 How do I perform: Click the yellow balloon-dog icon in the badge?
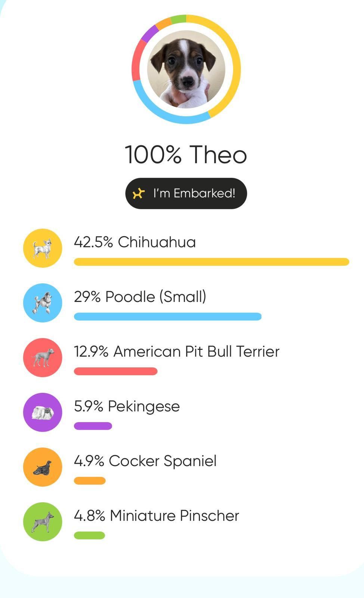pos(138,194)
